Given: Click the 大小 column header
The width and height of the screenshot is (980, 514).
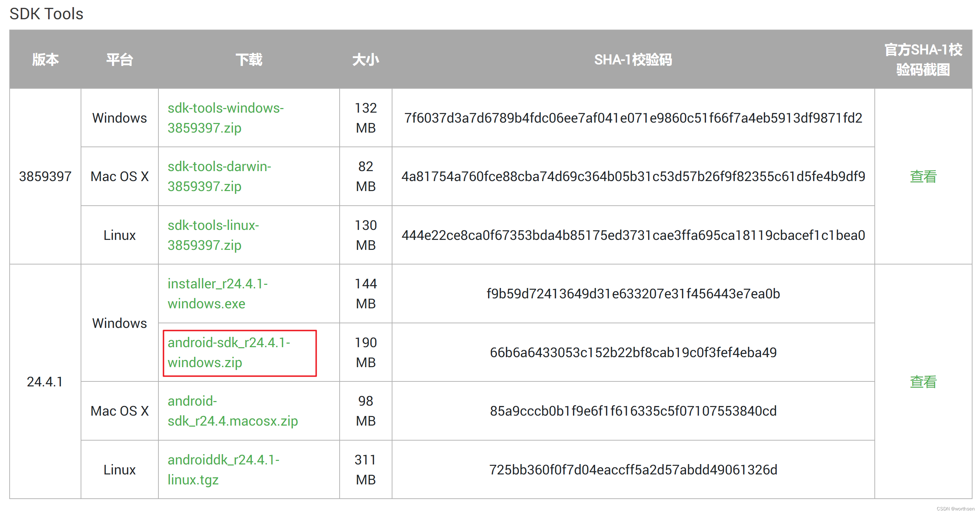Looking at the screenshot, I should click(366, 60).
